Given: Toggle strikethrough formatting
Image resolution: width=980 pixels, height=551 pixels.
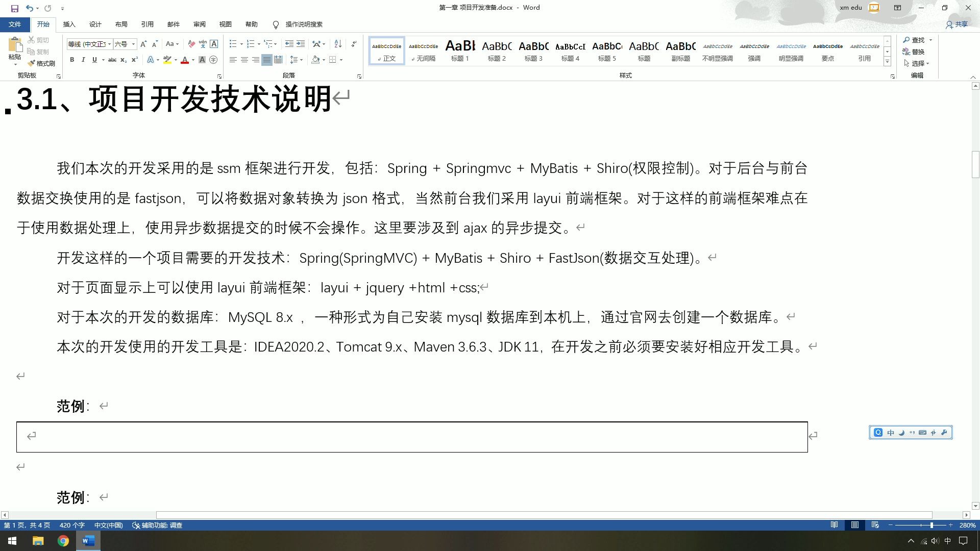Looking at the screenshot, I should [112, 60].
